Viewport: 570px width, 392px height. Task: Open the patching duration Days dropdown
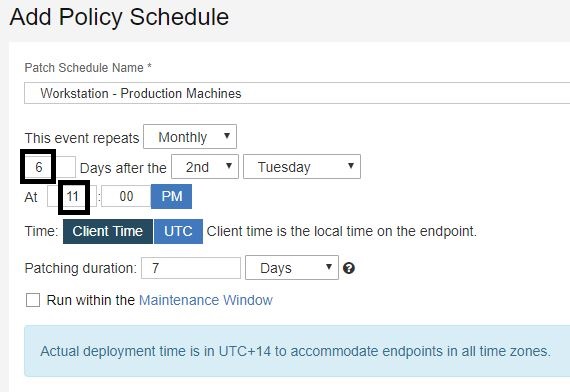coord(292,268)
